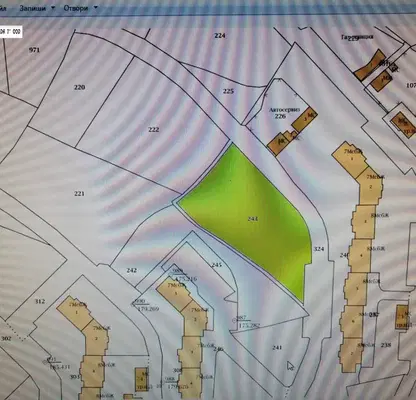Click parcel label 225
The image size is (416, 400).
228,91
